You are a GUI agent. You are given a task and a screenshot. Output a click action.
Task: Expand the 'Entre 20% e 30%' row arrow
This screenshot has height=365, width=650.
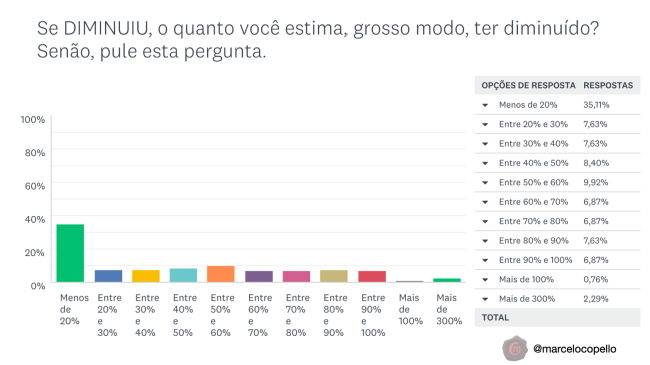point(485,124)
